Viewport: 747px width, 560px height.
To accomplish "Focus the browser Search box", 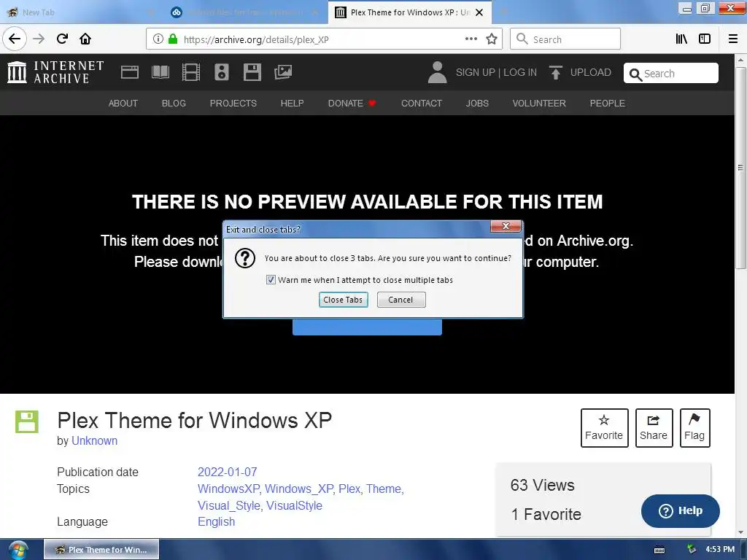I will 565,39.
